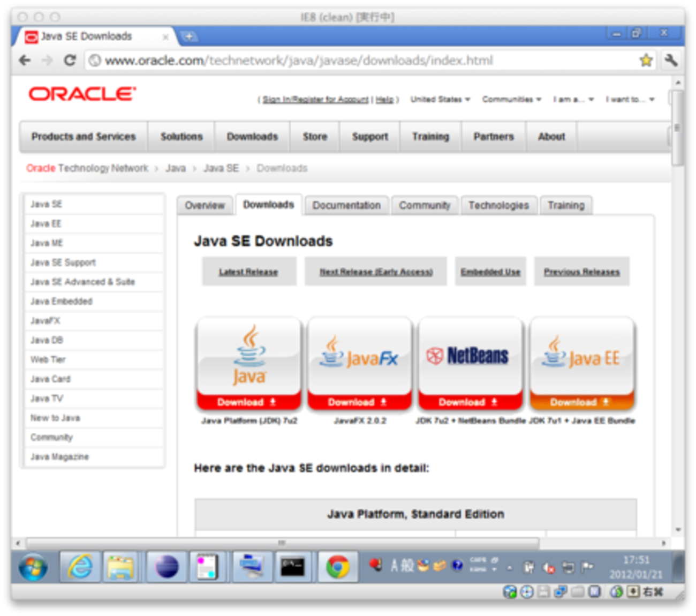Open the Command Prompt taskbar icon
Viewport: 696px width, 616px height.
click(x=292, y=567)
